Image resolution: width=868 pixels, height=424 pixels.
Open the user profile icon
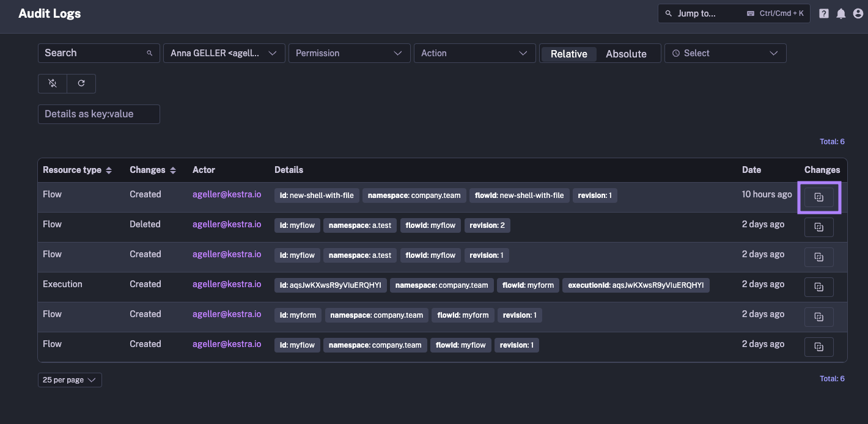[858, 13]
